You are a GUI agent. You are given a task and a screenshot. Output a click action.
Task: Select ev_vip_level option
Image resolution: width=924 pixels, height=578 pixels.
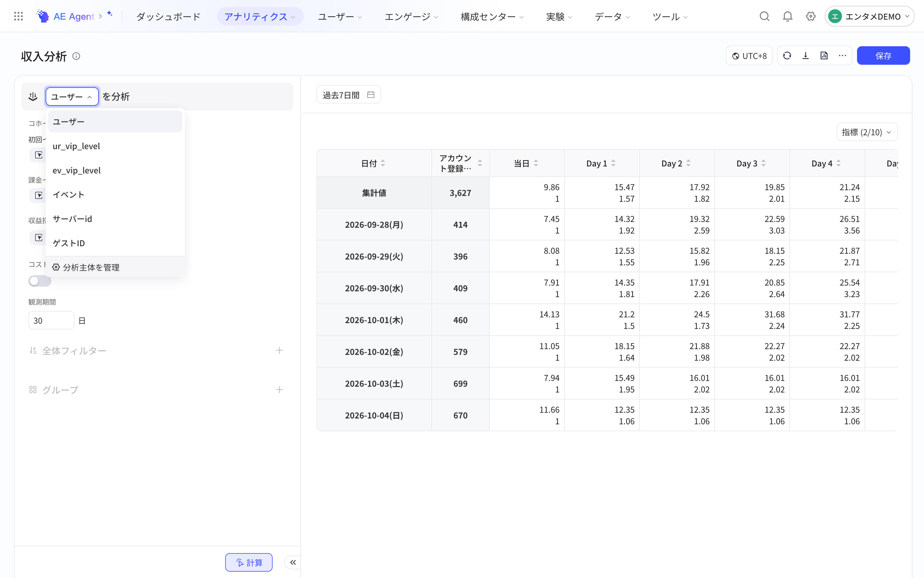click(115, 170)
